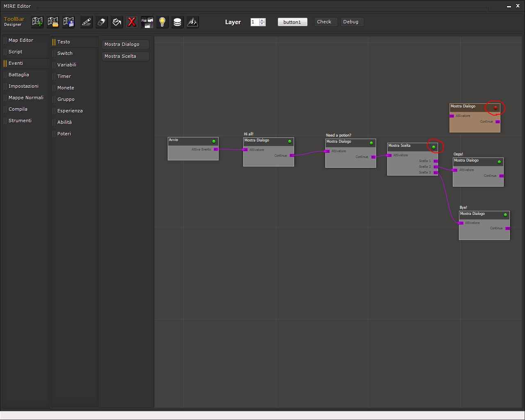This screenshot has width=525, height=420.
Task: Click Attivatore input port of Mostra Scelta
Action: point(389,155)
